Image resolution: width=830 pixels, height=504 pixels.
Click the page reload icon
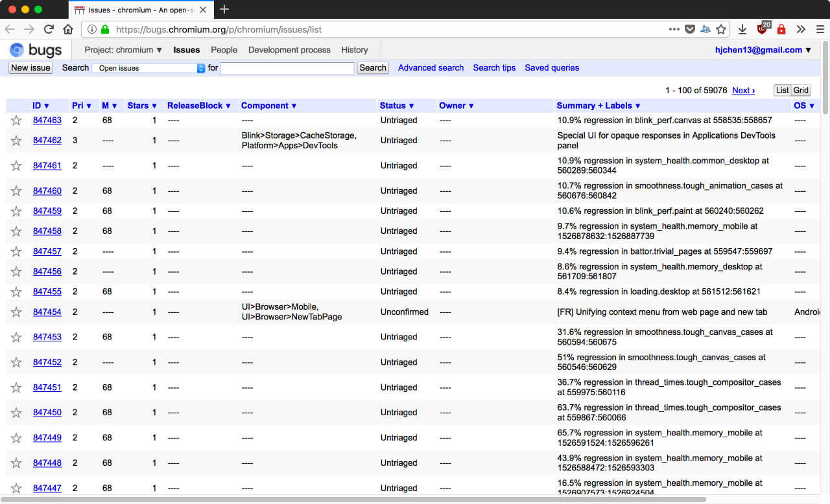coord(49,29)
